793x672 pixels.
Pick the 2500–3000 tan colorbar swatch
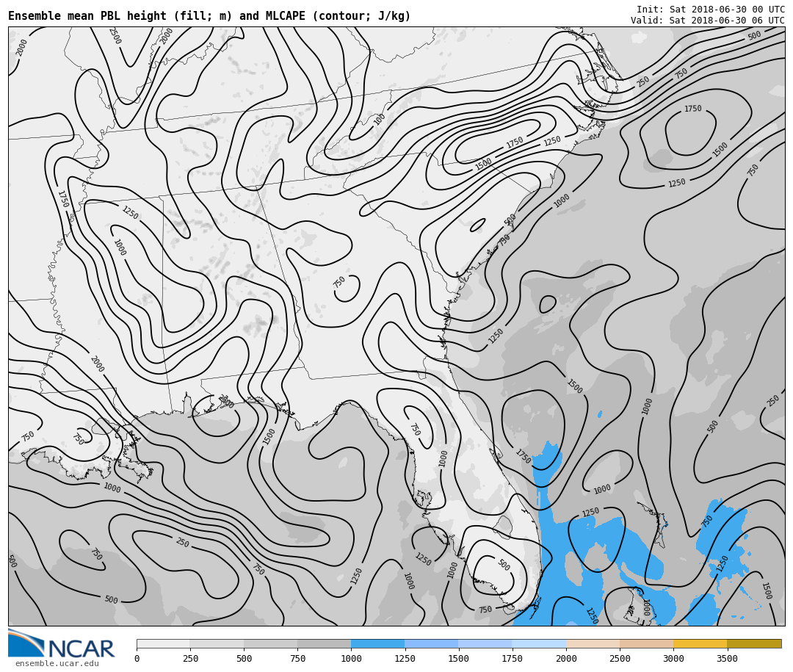pyautogui.click(x=646, y=643)
